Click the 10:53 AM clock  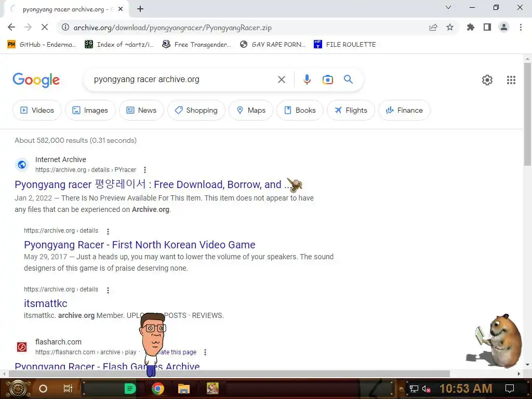point(465,389)
